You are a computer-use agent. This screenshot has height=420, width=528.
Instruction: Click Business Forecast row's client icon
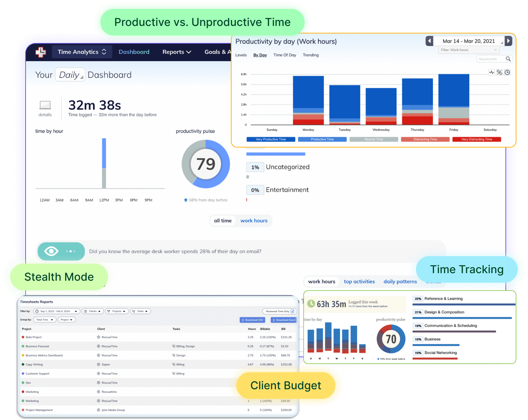(99, 346)
